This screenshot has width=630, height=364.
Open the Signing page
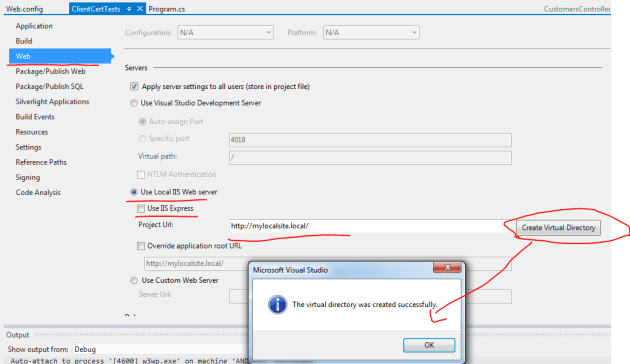click(x=28, y=178)
